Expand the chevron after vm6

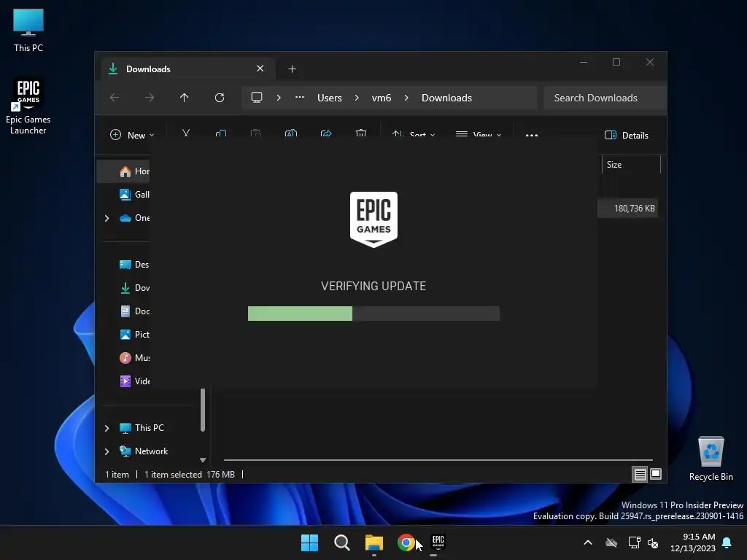tap(406, 98)
